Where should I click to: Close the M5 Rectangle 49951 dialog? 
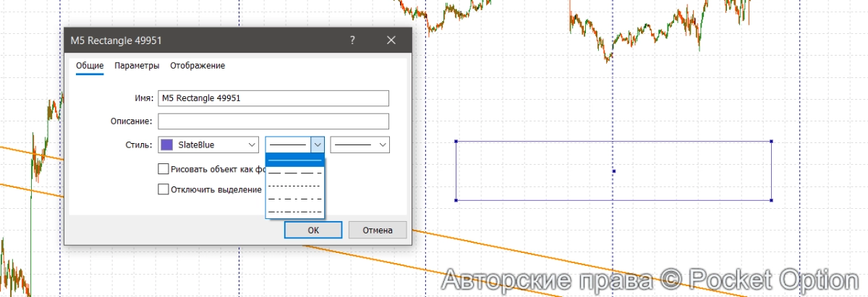[391, 40]
